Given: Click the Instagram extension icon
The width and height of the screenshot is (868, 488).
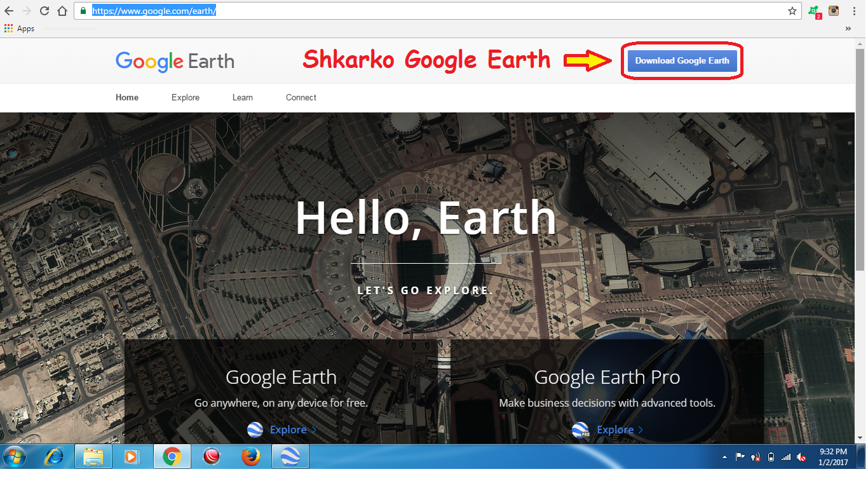Looking at the screenshot, I should click(834, 11).
